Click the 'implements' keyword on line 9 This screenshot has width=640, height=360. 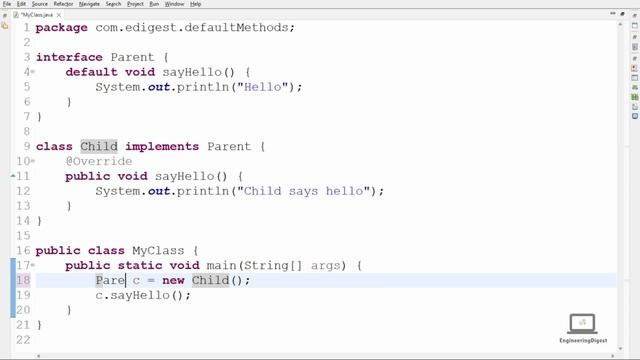point(162,147)
